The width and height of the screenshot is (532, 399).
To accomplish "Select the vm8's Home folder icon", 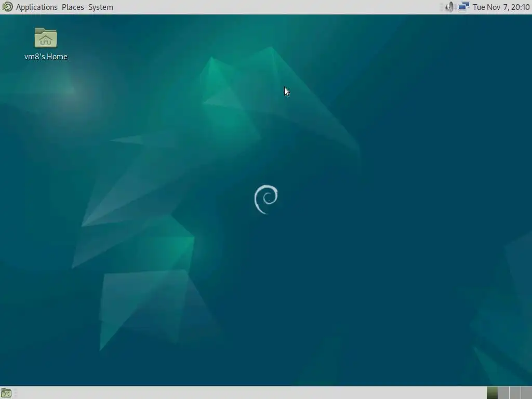I will click(46, 37).
